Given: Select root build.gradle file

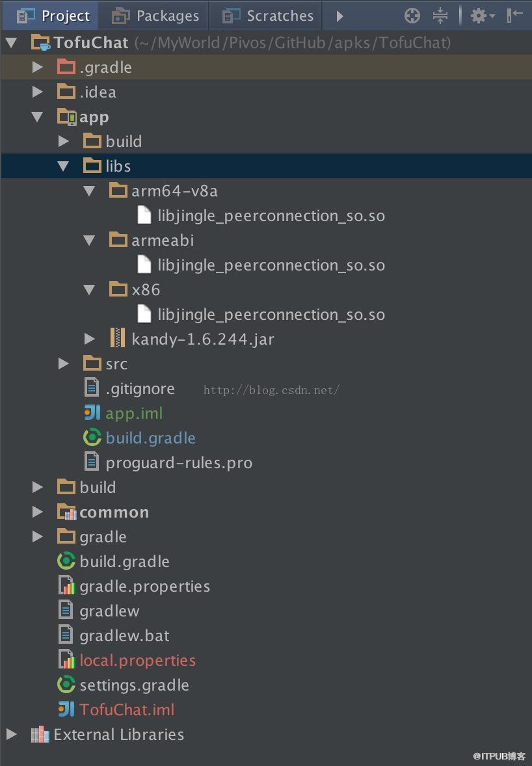Looking at the screenshot, I should (x=125, y=561).
